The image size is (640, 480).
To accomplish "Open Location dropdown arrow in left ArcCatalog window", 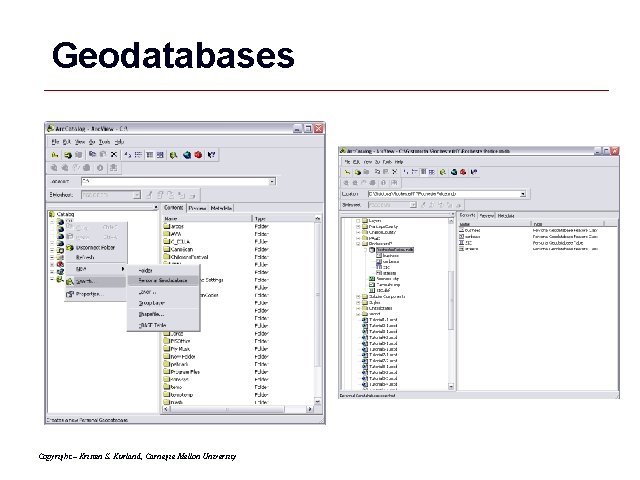I will [272, 181].
